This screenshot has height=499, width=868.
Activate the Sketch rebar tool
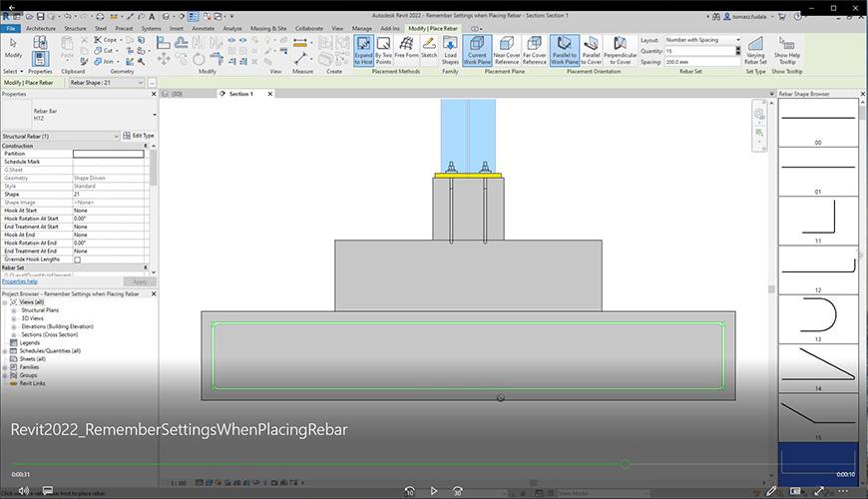click(429, 48)
